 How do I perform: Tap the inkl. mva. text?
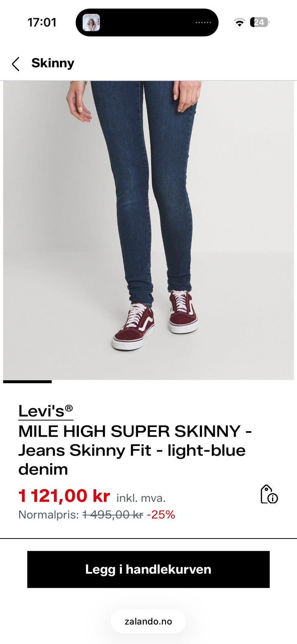coord(141,498)
